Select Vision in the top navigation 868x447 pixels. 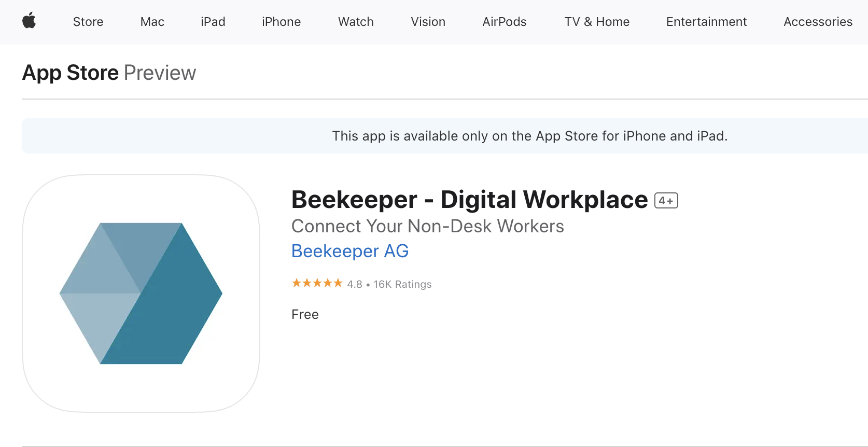(x=428, y=22)
